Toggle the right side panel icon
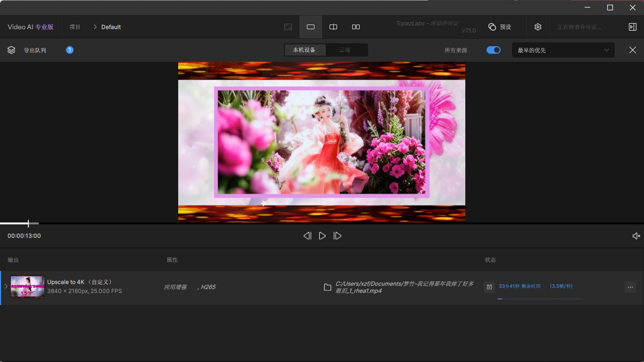Image resolution: width=644 pixels, height=362 pixels. click(633, 27)
